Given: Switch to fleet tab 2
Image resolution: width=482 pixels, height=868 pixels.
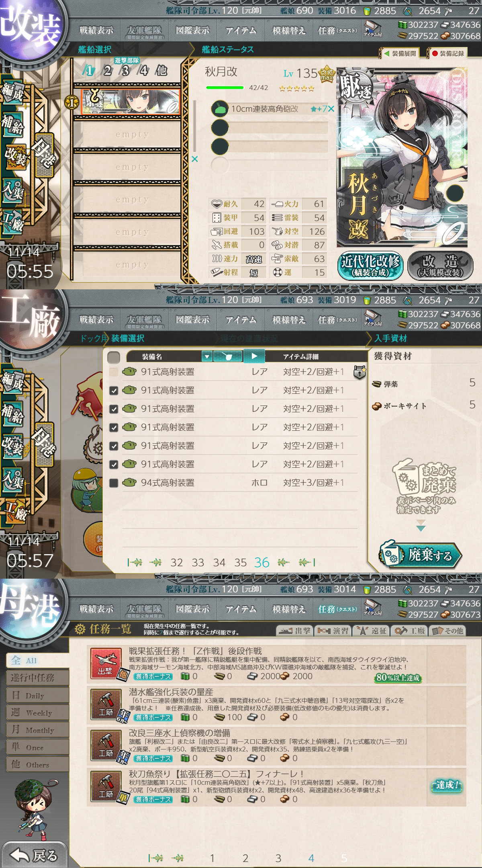Looking at the screenshot, I should [107, 71].
